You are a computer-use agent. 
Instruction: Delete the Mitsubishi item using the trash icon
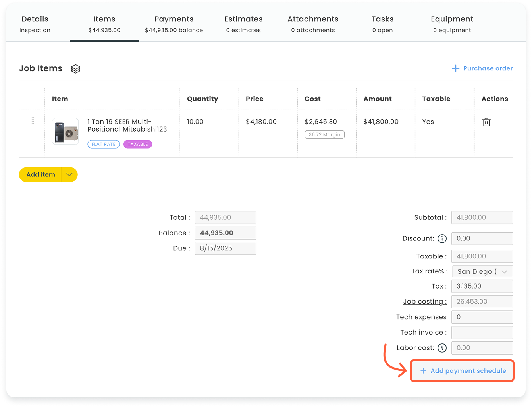pos(486,122)
